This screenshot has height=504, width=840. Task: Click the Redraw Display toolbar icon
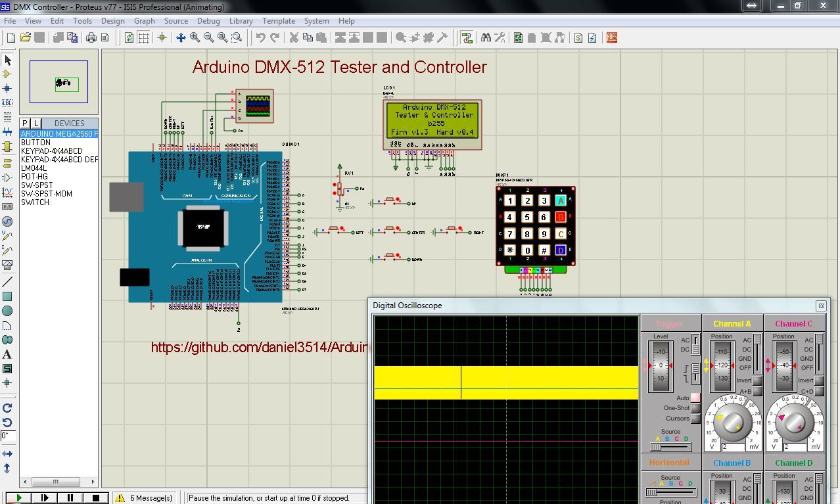[x=129, y=37]
